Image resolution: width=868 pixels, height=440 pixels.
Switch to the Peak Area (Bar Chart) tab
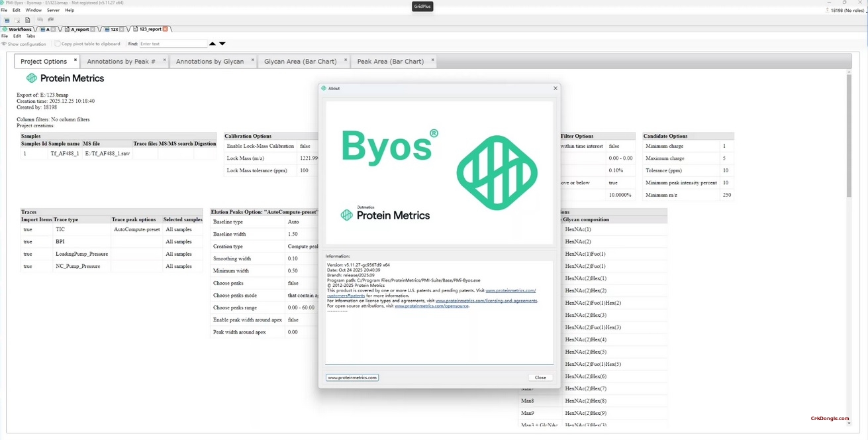click(x=390, y=62)
